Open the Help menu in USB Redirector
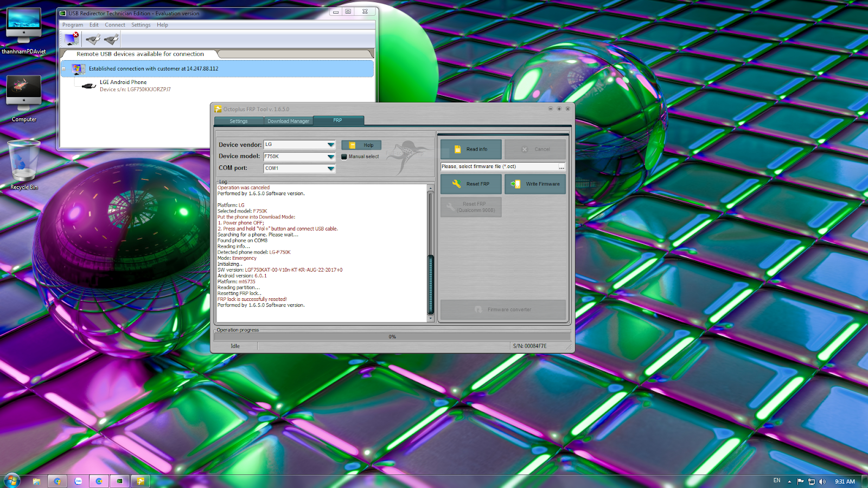The width and height of the screenshot is (868, 488). coord(162,25)
